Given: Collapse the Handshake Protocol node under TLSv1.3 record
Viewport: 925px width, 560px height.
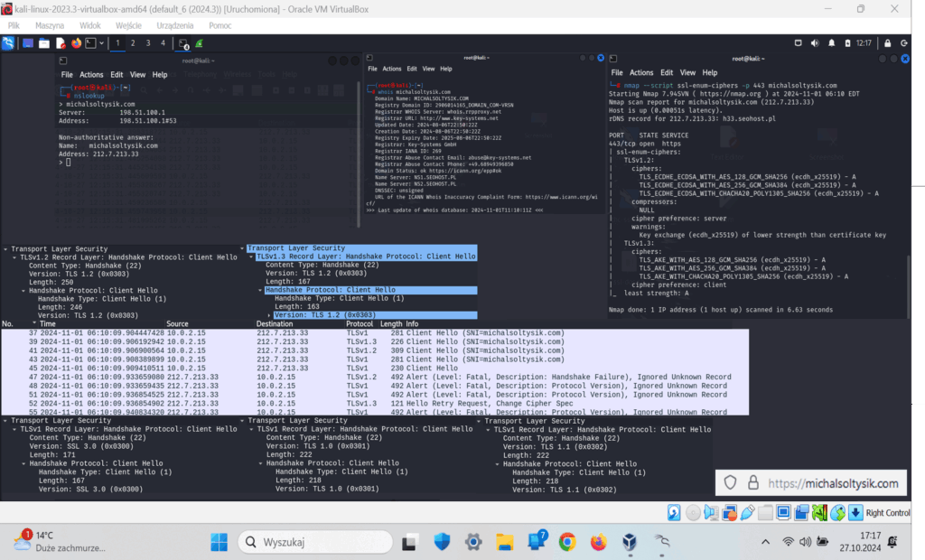Looking at the screenshot, I should [x=260, y=290].
